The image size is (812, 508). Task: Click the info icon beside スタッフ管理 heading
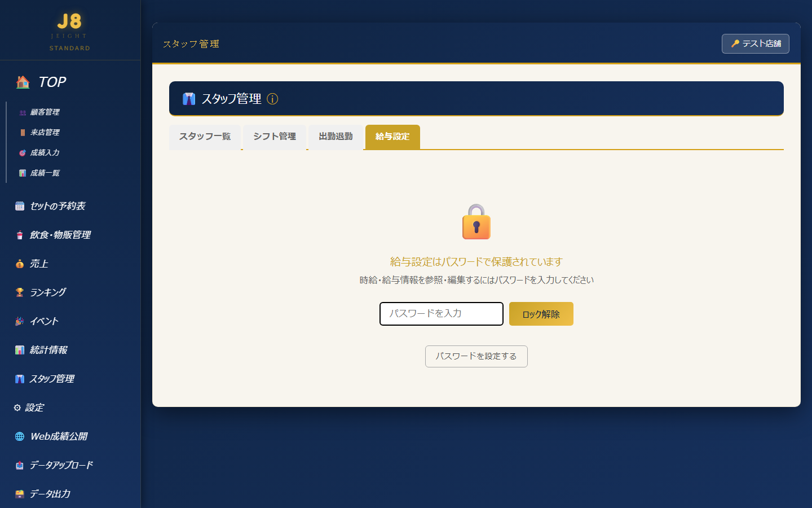[272, 99]
